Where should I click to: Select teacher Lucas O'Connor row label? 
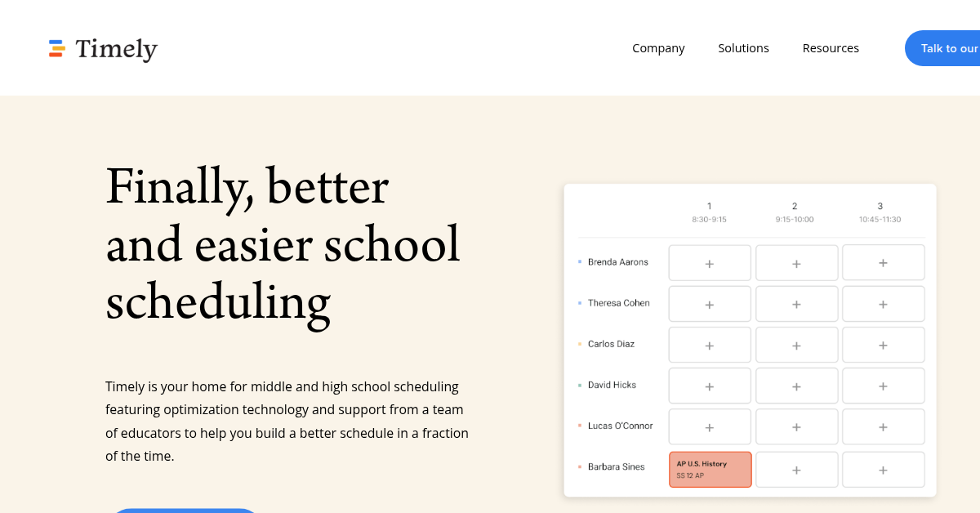click(x=620, y=426)
